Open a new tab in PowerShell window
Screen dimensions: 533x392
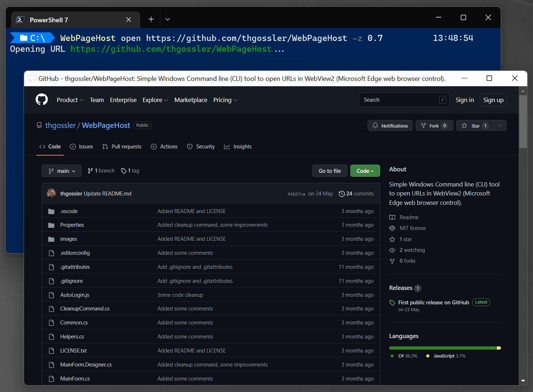(x=151, y=19)
